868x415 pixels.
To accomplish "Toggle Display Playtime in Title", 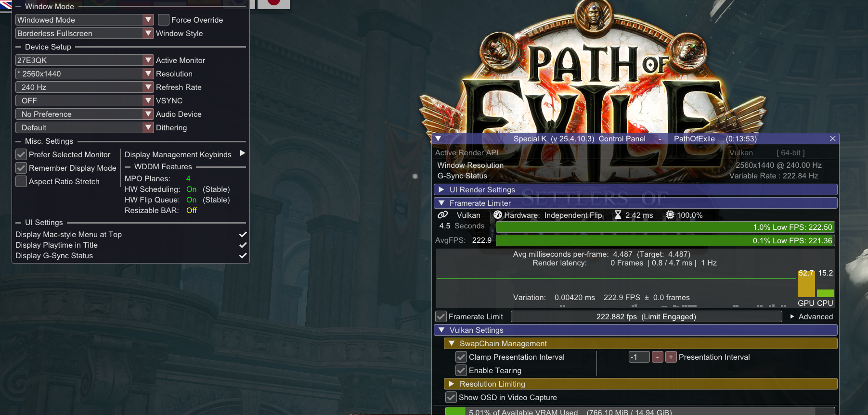I will (130, 245).
